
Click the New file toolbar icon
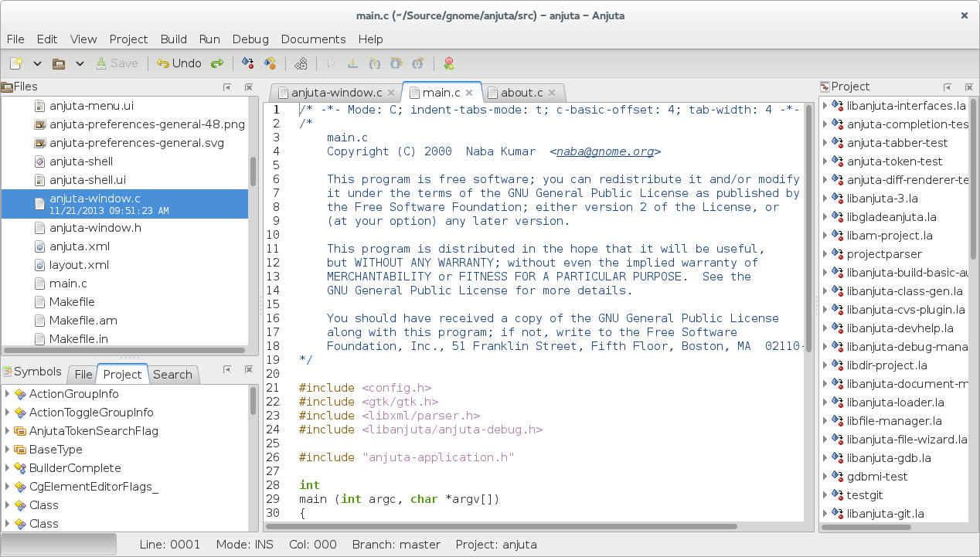(16, 63)
